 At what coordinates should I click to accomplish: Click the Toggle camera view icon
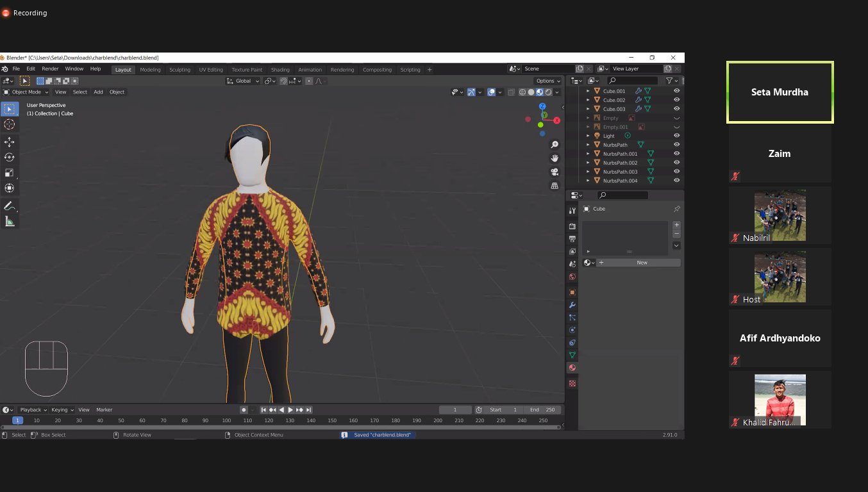tap(555, 172)
